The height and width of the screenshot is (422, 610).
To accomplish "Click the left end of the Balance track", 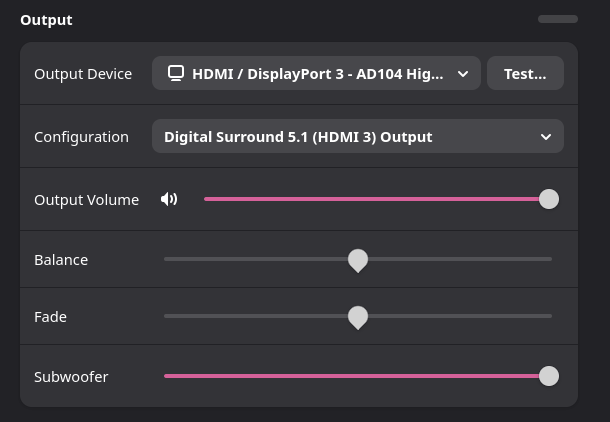I will 167,259.
